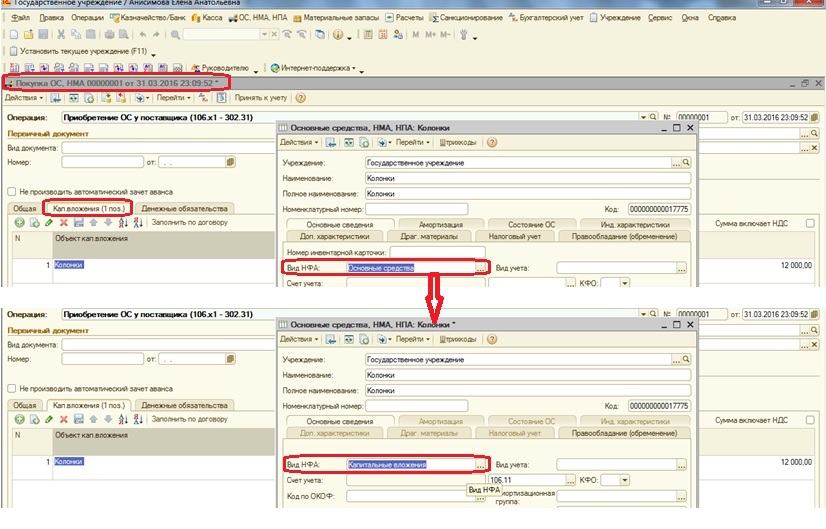This screenshot has height=529, width=826.
Task: Open the Правка menu
Action: coord(52,18)
